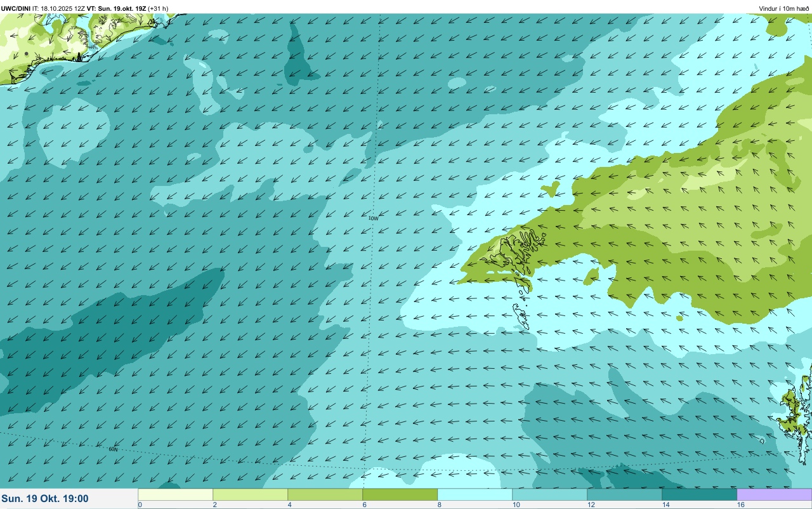Image resolution: width=812 pixels, height=509 pixels.
Task: Click the 0–2 m/s pale yellow legend swatch
Action: click(176, 494)
